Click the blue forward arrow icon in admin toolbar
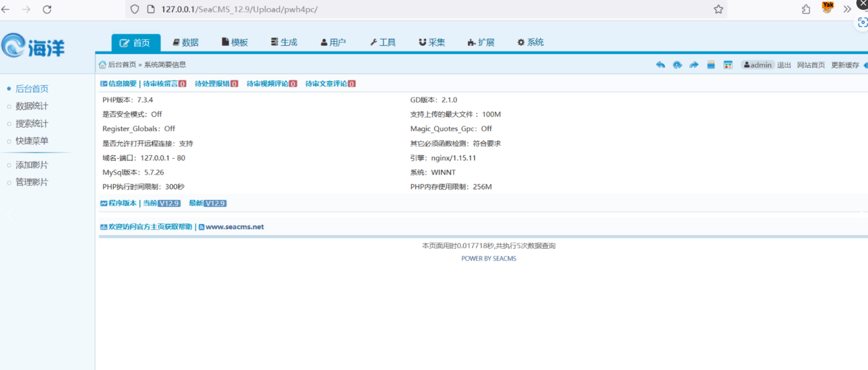Screen dimensions: 868x370 (693, 65)
